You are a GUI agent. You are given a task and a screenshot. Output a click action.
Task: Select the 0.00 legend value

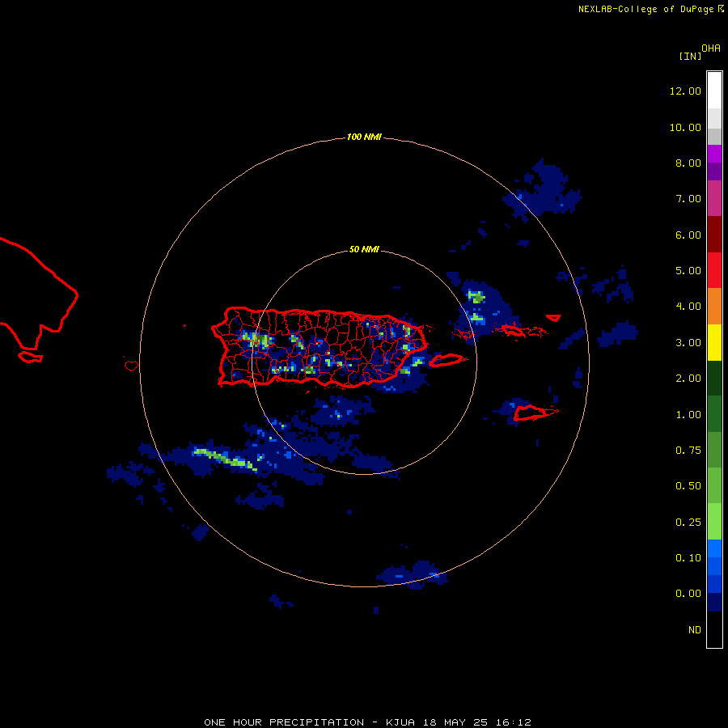pyautogui.click(x=688, y=594)
